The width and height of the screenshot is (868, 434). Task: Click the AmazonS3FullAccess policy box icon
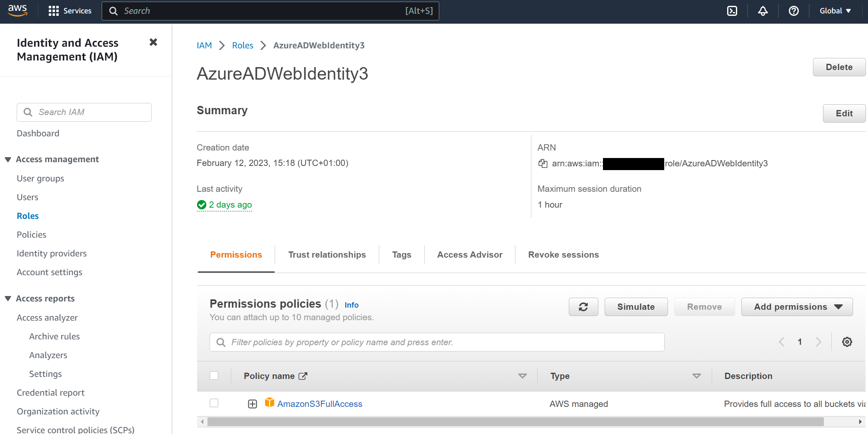[270, 403]
